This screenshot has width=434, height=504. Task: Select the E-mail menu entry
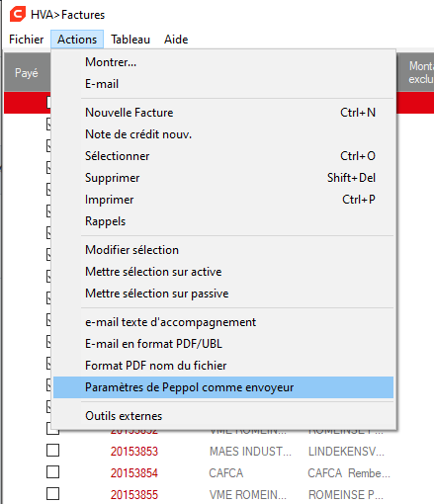click(x=223, y=84)
